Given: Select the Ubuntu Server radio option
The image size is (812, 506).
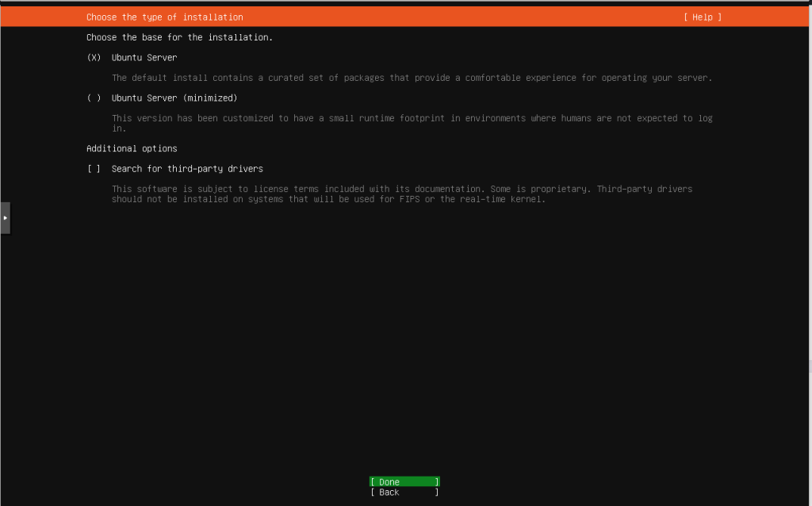Looking at the screenshot, I should tap(94, 58).
